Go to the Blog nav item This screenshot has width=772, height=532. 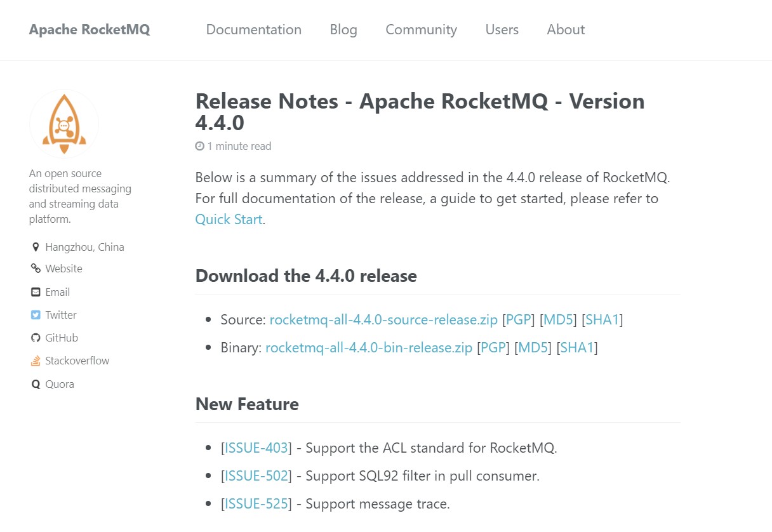343,30
